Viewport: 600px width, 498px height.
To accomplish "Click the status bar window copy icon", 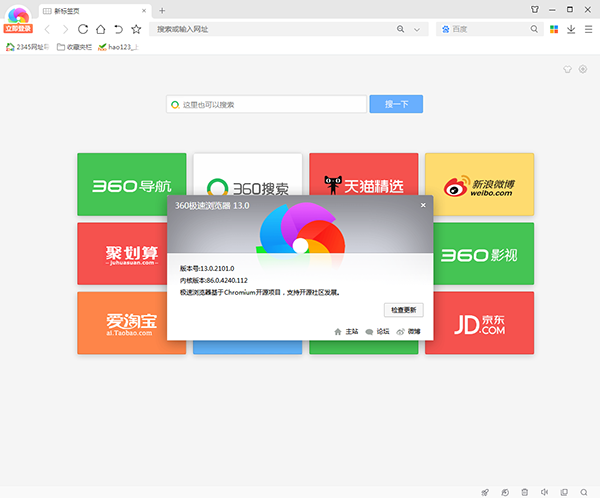I will coord(564,492).
